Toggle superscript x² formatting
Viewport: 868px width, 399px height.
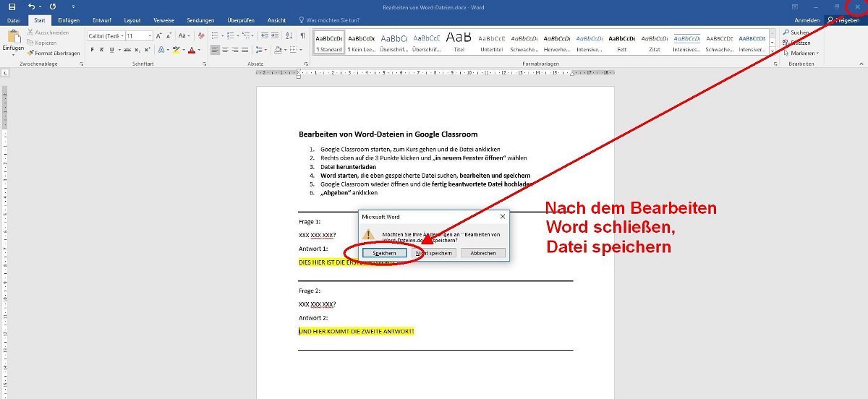pos(147,50)
